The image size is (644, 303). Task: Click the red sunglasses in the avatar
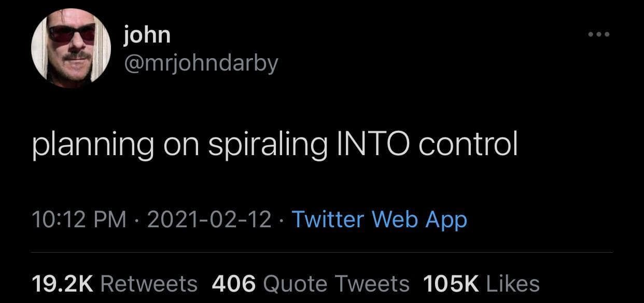coord(72,34)
